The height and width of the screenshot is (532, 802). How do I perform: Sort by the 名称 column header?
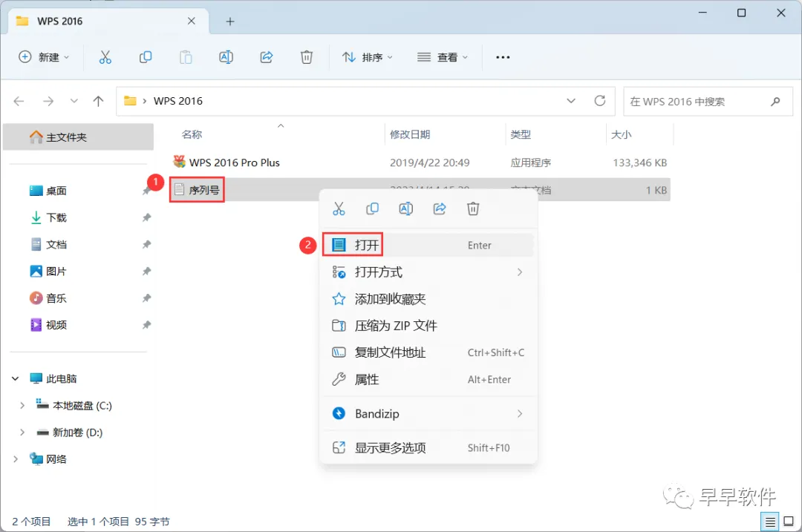(x=192, y=134)
